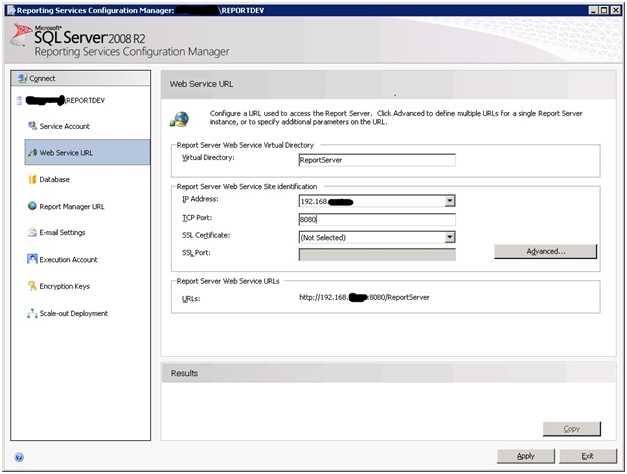
Task: Click the SSL Certificate: label
Action: click(206, 235)
